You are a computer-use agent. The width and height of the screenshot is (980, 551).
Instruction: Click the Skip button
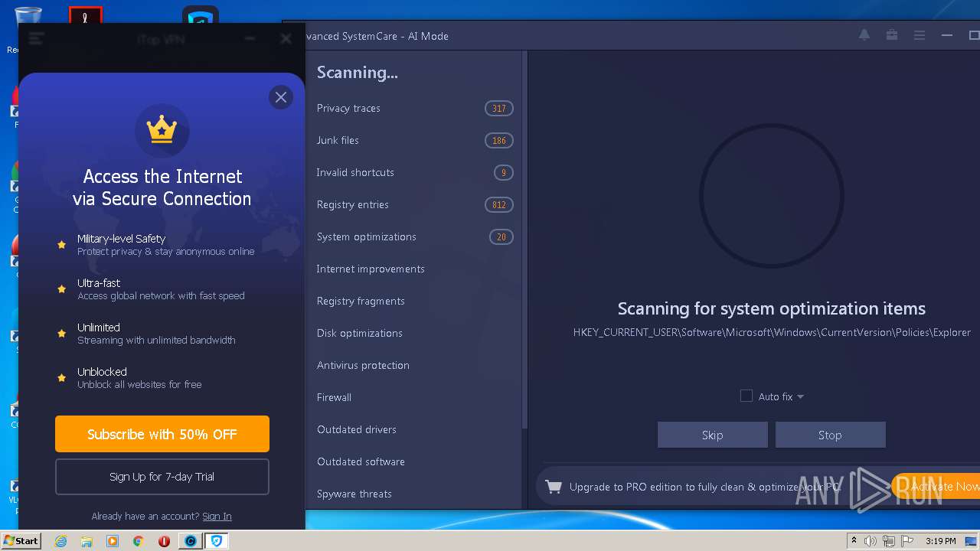713,435
